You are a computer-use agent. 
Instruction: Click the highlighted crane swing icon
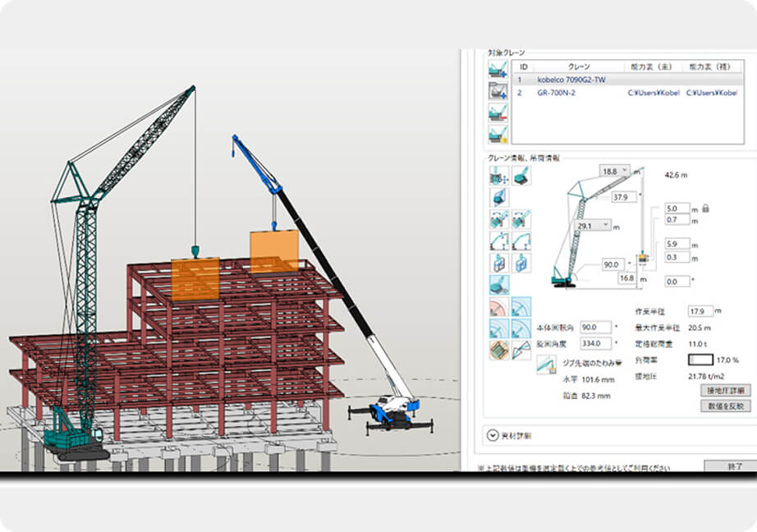coord(498,285)
